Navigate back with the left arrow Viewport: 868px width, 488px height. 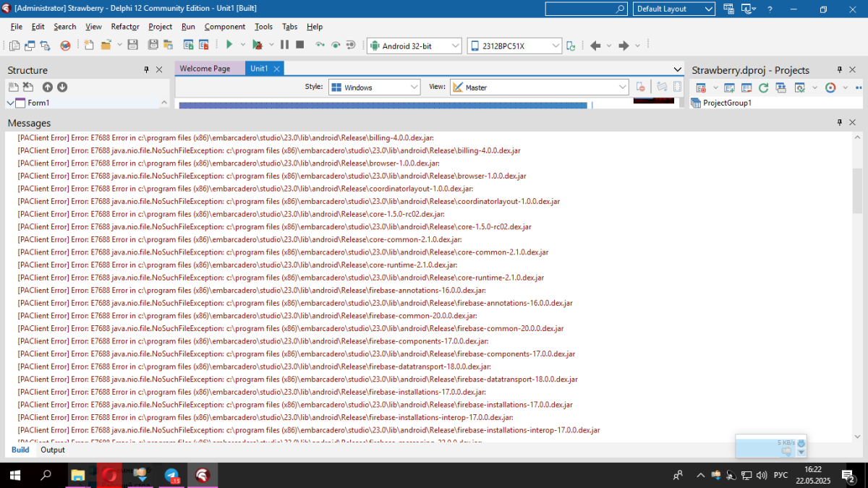click(595, 46)
